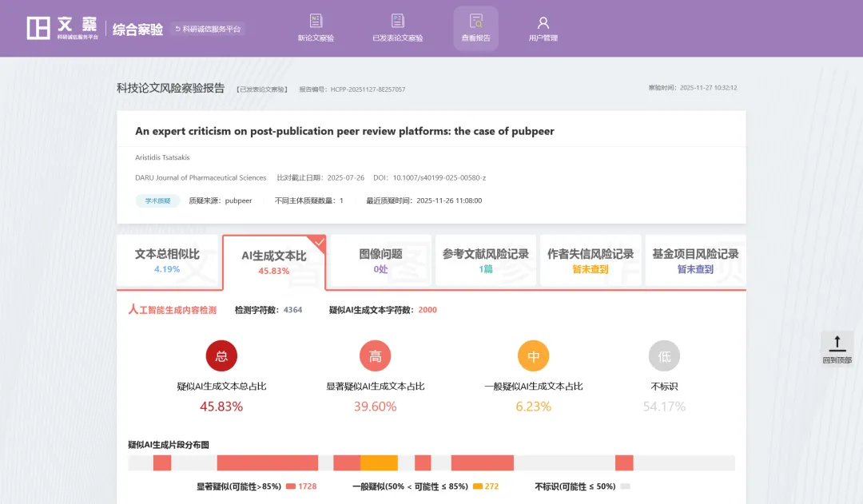Viewport: 863px width, 504px height.
Task: Select the AI生成文本比 tab
Action: coord(274,263)
